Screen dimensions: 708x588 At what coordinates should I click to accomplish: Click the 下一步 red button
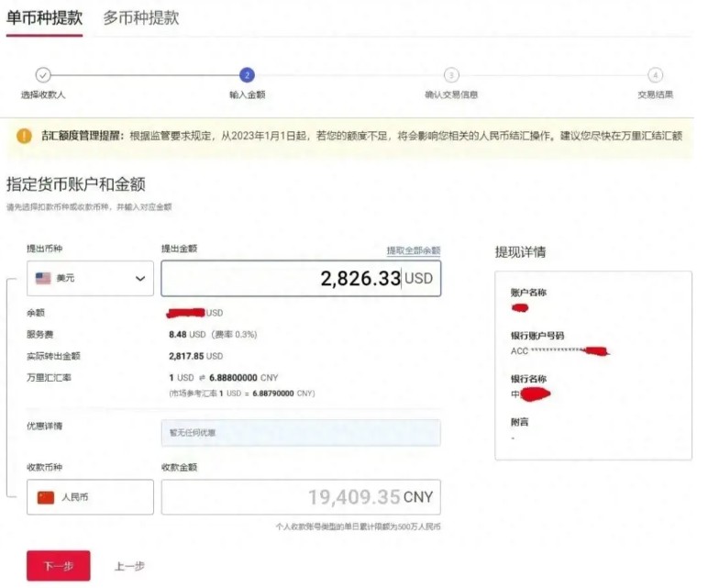coord(59,566)
